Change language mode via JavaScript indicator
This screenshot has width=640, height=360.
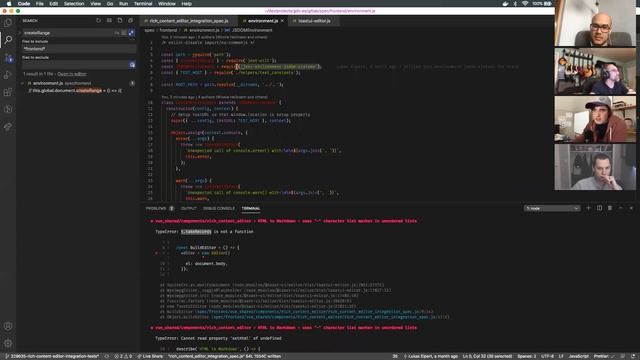click(578, 356)
